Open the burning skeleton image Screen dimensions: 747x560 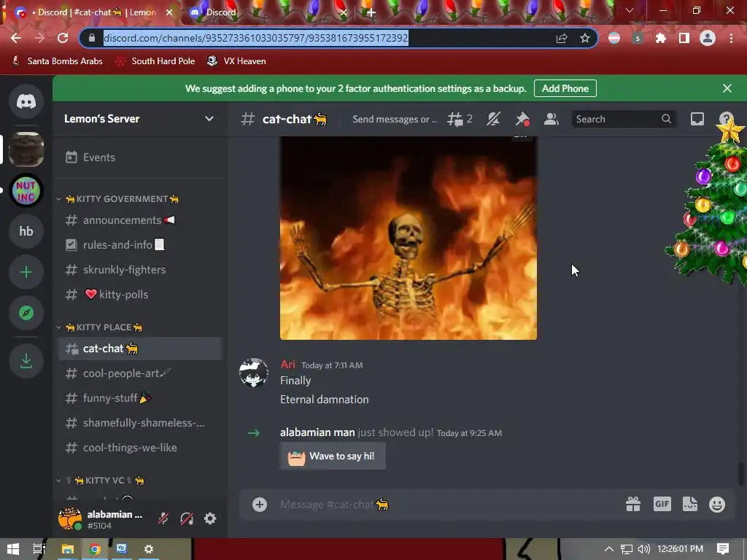point(409,238)
